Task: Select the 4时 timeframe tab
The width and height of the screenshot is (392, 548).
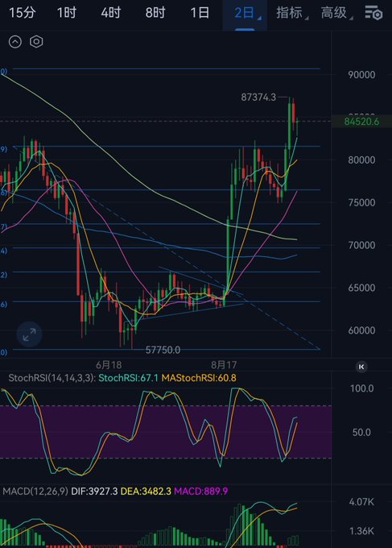Action: (110, 13)
